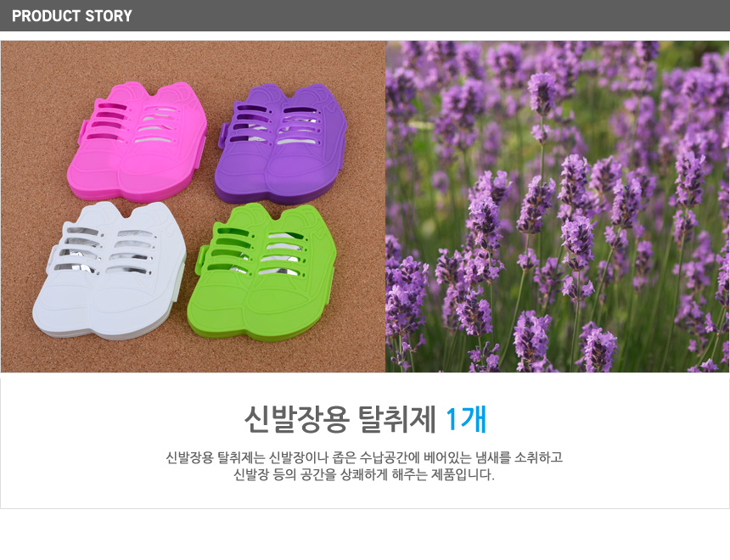Click the second description line ending 제품입니다

pos(364,475)
